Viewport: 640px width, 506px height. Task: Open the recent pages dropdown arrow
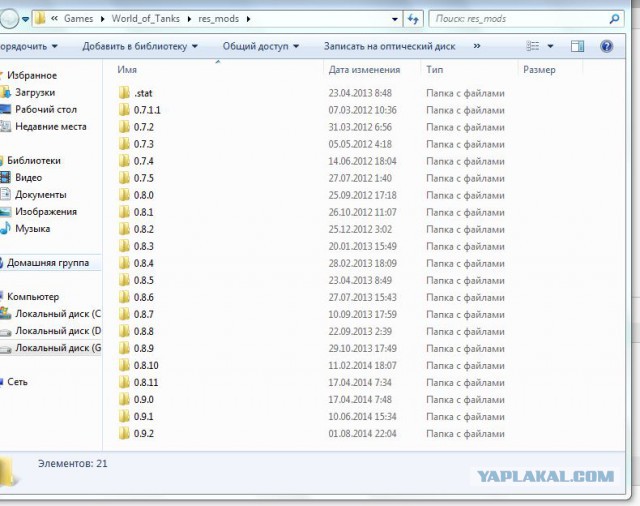click(x=25, y=19)
